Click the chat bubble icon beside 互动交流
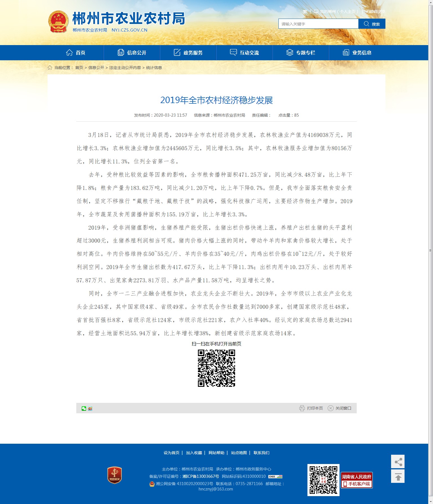Viewport: 433px width, 504px height. (x=233, y=52)
